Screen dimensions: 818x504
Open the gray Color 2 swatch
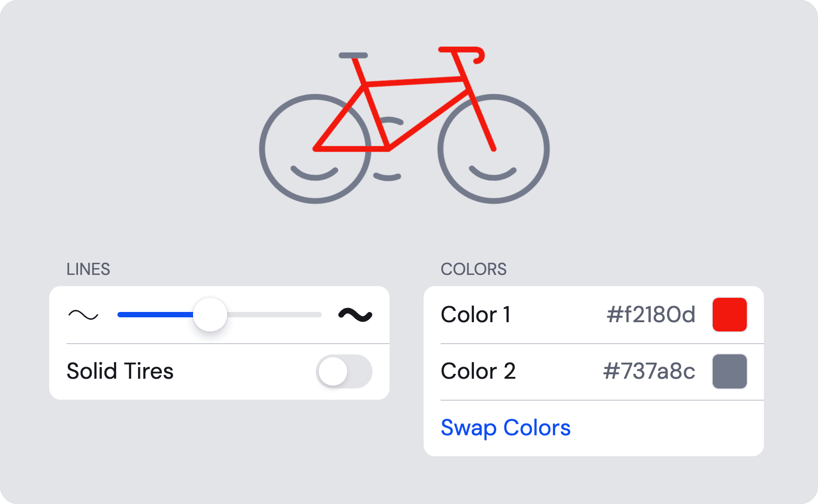coord(730,371)
